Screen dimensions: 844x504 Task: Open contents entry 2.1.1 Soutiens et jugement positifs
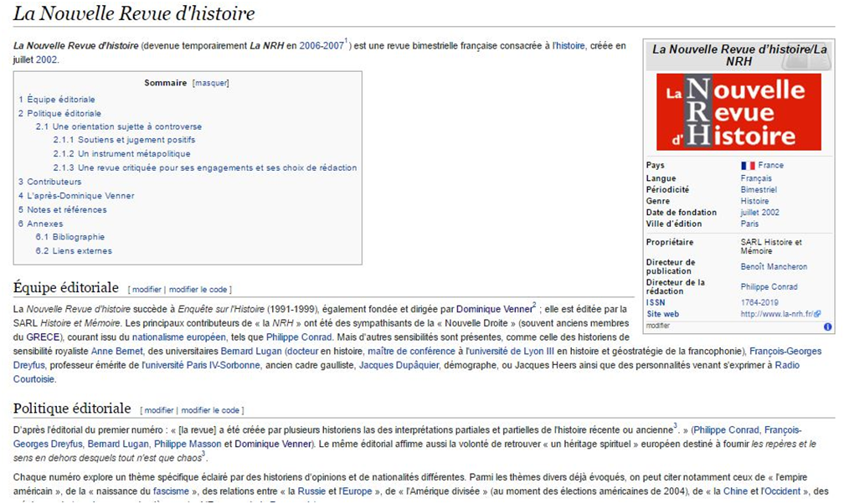[x=124, y=140]
